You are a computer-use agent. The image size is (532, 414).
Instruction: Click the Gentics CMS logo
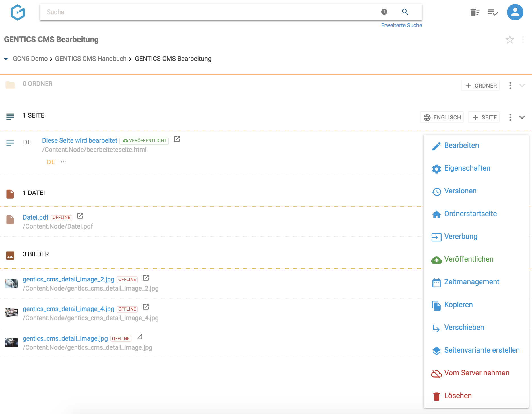18,13
